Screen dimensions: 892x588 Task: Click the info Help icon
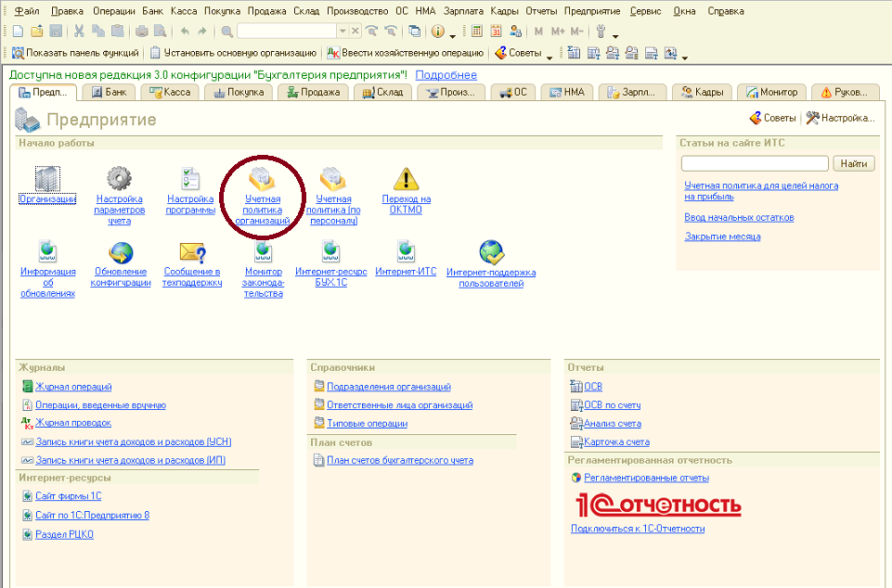(x=437, y=32)
